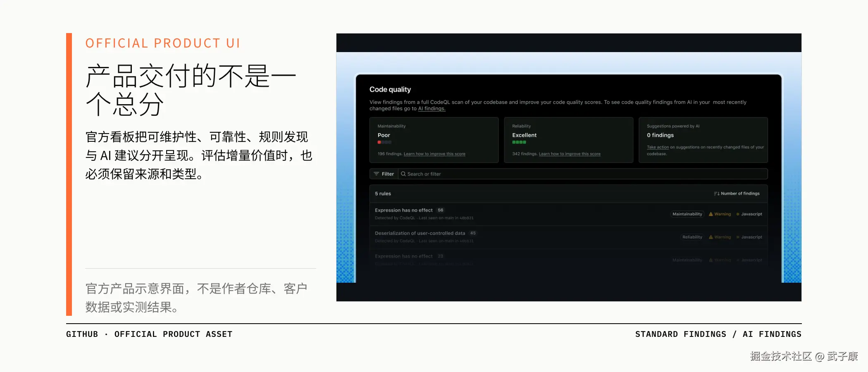Open Deserialization of user-controlled data rule
Image resolution: width=868 pixels, height=372 pixels.
[x=420, y=233]
